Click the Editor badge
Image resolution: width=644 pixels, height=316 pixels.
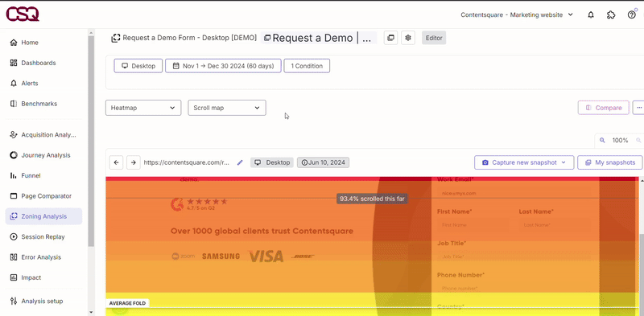(x=434, y=38)
